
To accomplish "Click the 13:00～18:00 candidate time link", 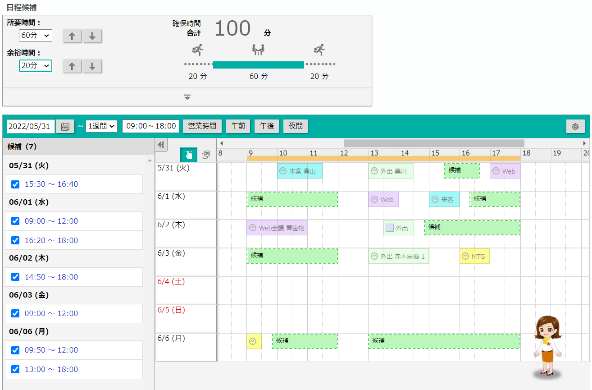I will [x=51, y=369].
